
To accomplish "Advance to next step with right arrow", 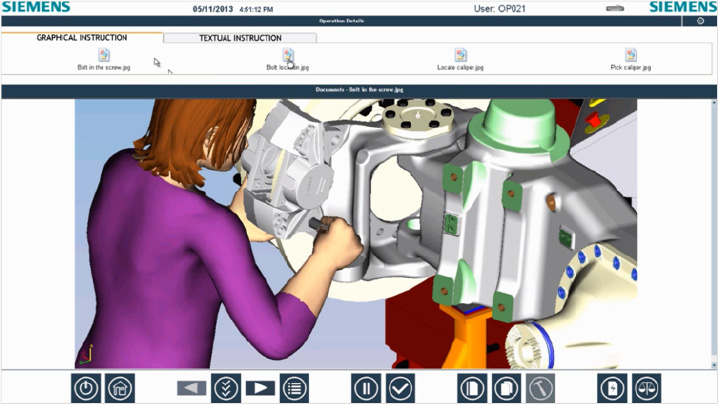I will [260, 388].
